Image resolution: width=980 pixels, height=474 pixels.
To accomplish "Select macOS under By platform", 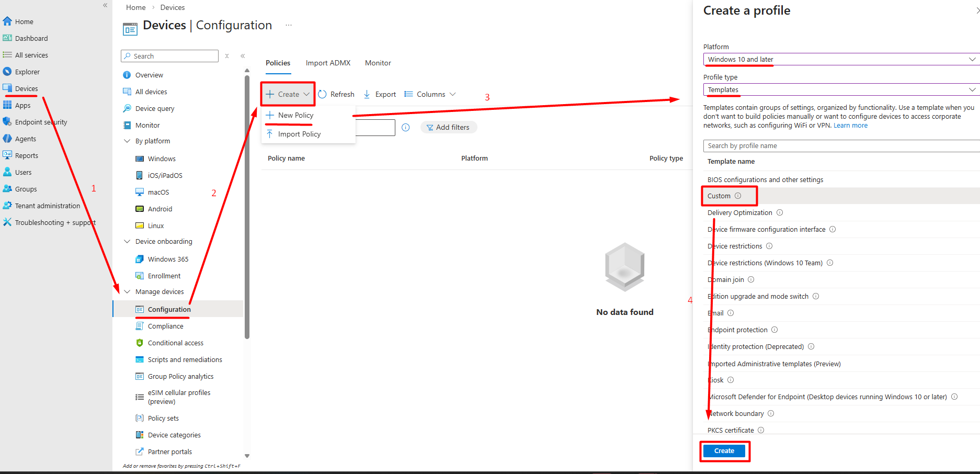I will point(158,192).
